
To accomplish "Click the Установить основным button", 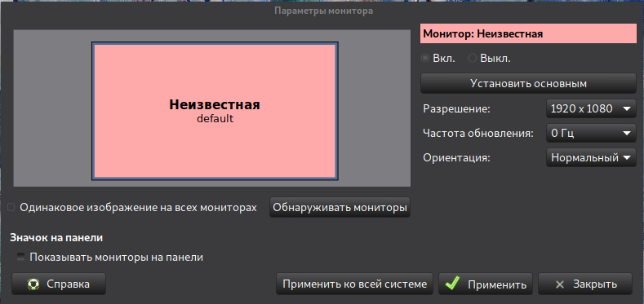I will pyautogui.click(x=528, y=84).
